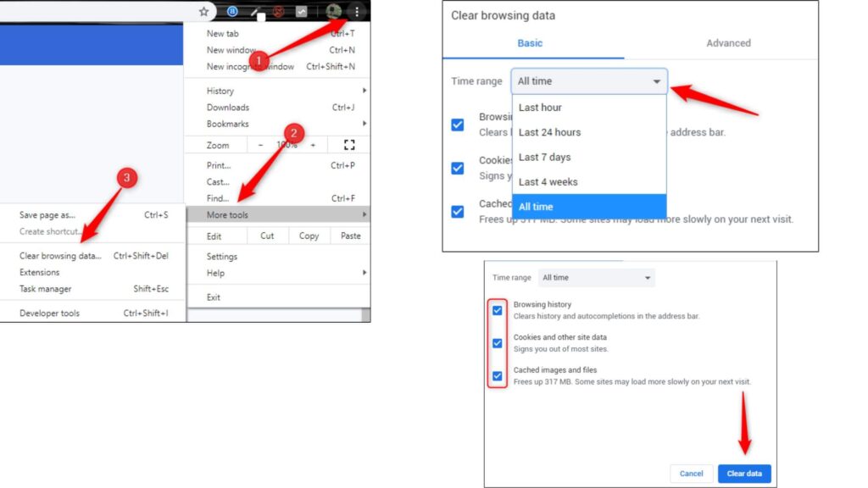
Task: Click the blue circular extension icon
Action: (x=231, y=11)
